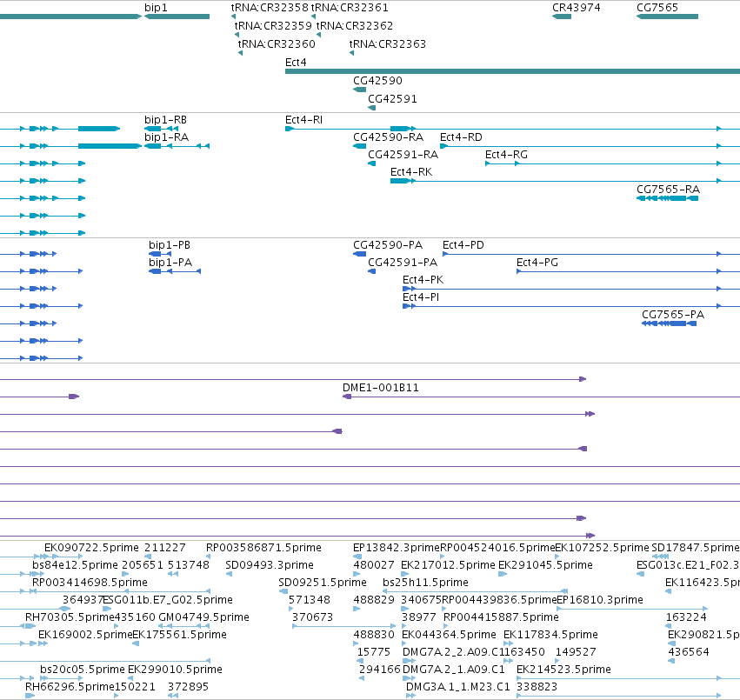
Task: Select the CG42590 gene label
Action: [377, 81]
